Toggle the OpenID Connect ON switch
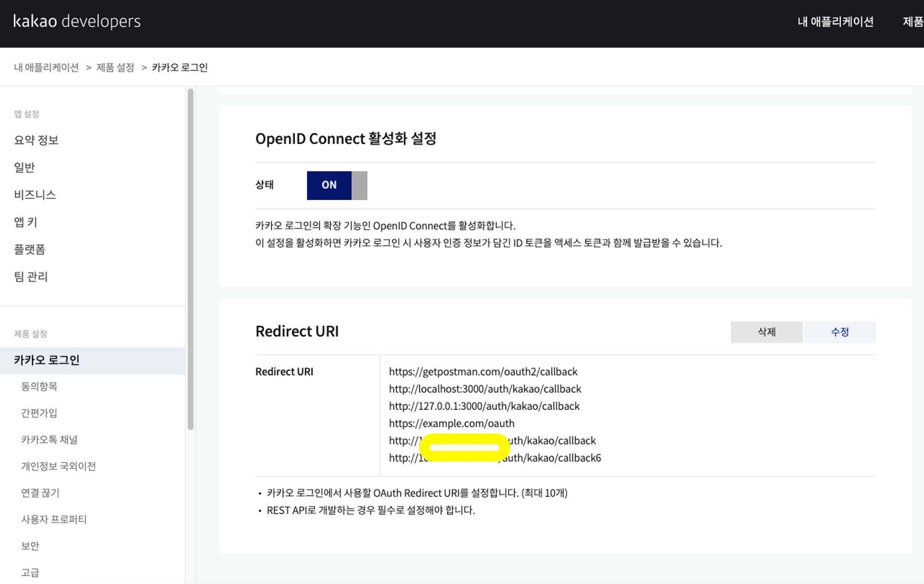The image size is (924, 584). 337,185
